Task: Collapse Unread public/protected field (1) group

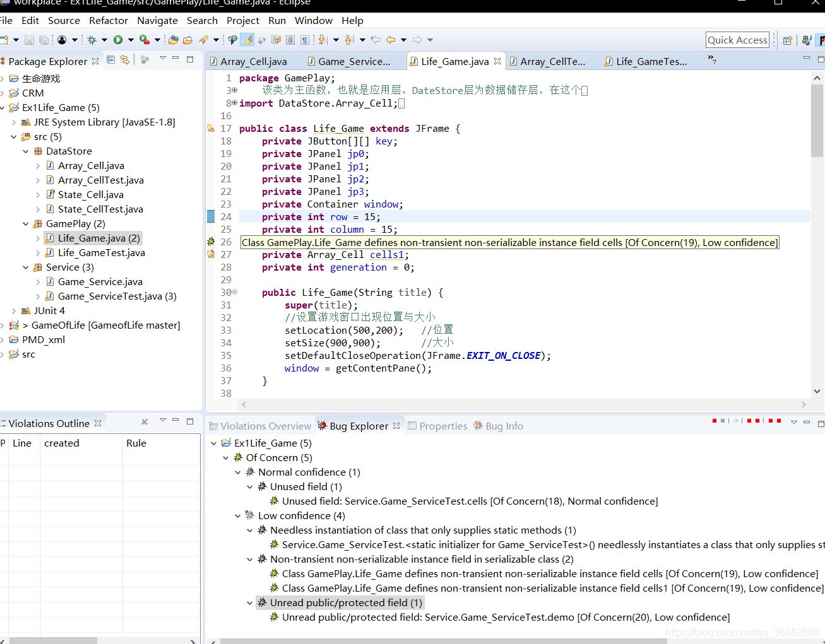Action: pos(250,603)
